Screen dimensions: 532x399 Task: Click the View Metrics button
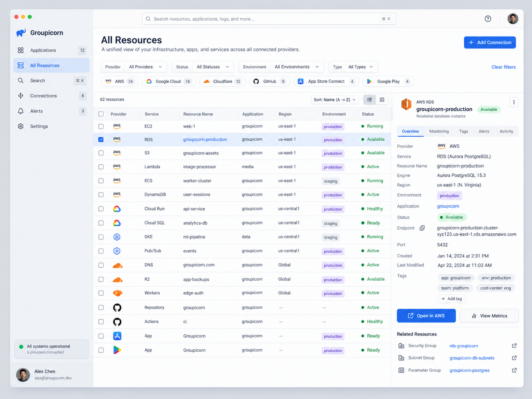coord(489,316)
